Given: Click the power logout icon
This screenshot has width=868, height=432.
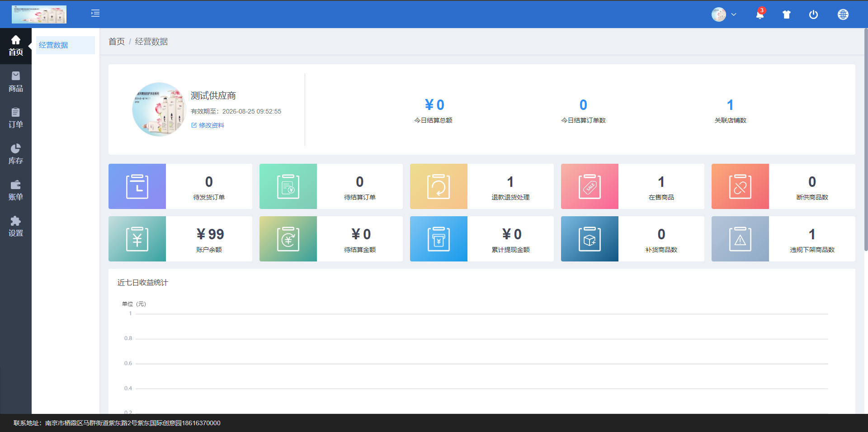Looking at the screenshot, I should pyautogui.click(x=813, y=14).
